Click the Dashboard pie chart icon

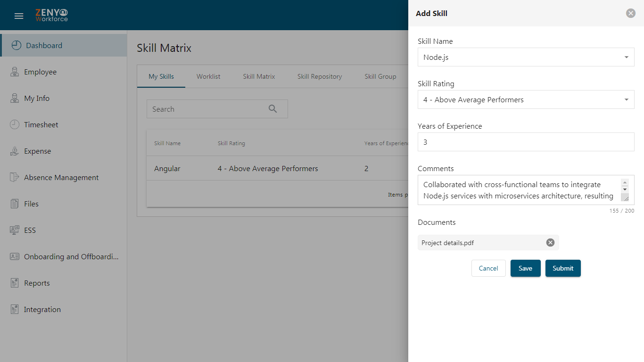pos(16,45)
